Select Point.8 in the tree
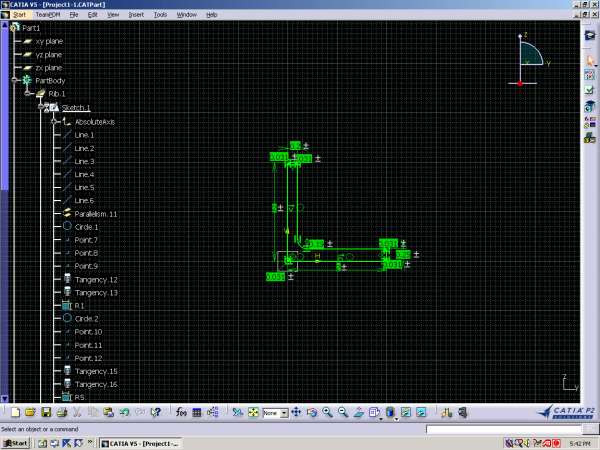This screenshot has height=450, width=600. (x=86, y=253)
